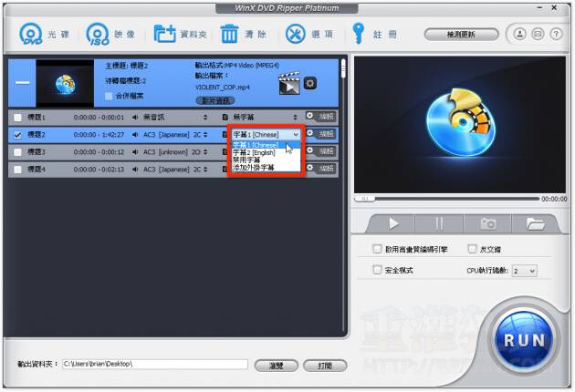Viewport: 575px width, 392px height.
Task: Click the disc thumbnail in header
Action: 65,84
